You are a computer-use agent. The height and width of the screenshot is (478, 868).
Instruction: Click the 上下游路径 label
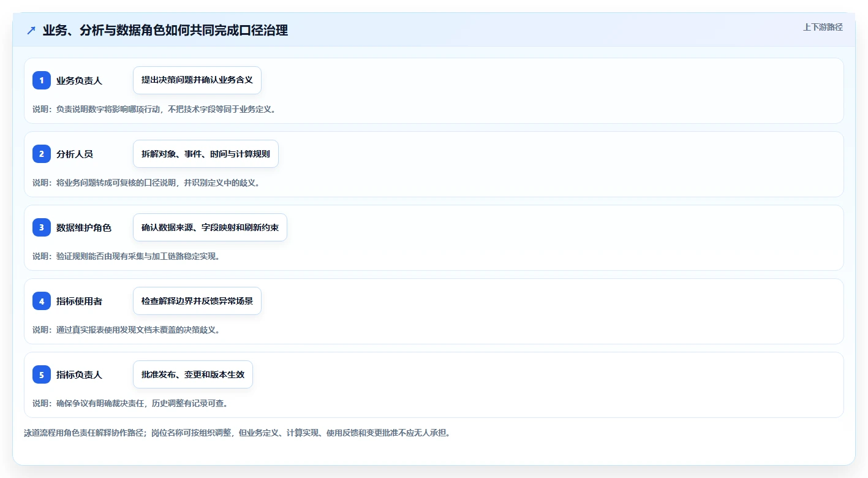823,27
